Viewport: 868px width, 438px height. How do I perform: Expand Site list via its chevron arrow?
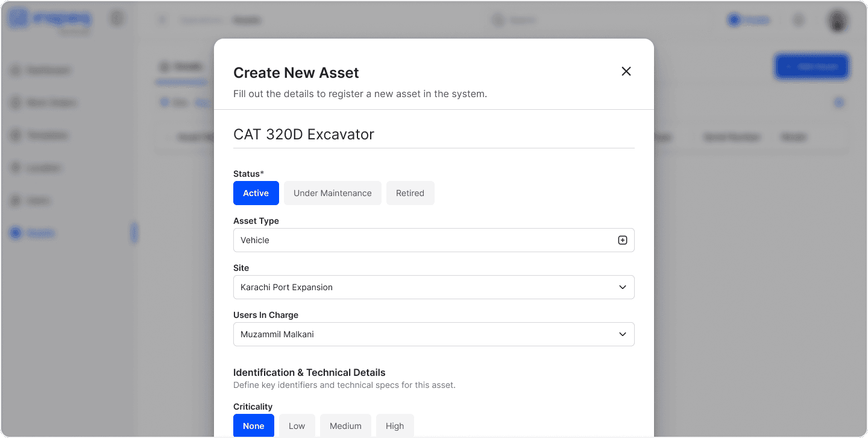point(623,287)
